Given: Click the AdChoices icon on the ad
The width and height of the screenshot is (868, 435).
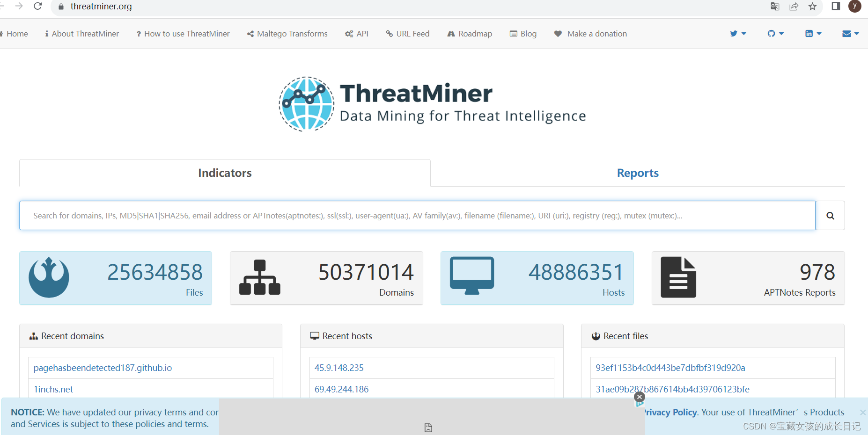Looking at the screenshot, I should pos(640,404).
